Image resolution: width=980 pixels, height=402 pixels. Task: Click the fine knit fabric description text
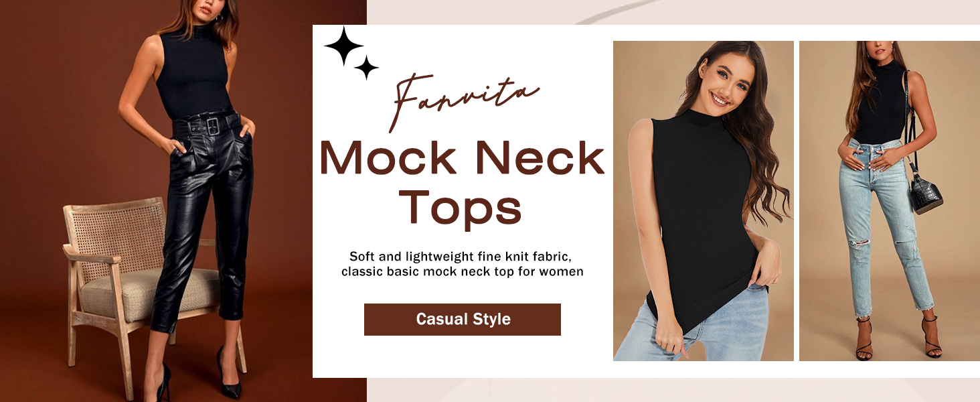point(463,257)
